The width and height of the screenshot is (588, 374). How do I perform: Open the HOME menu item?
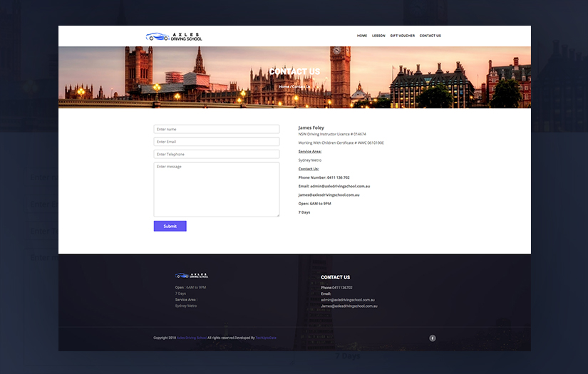[x=362, y=36]
